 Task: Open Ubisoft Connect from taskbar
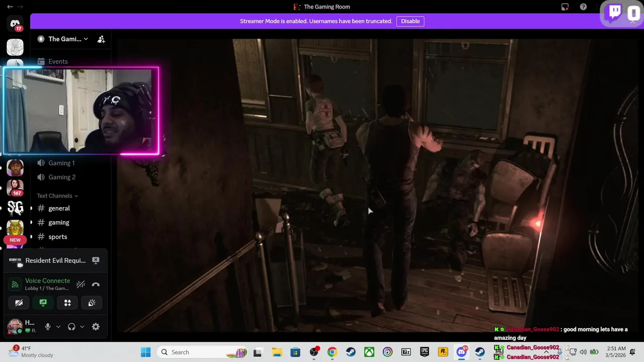pyautogui.click(x=387, y=352)
